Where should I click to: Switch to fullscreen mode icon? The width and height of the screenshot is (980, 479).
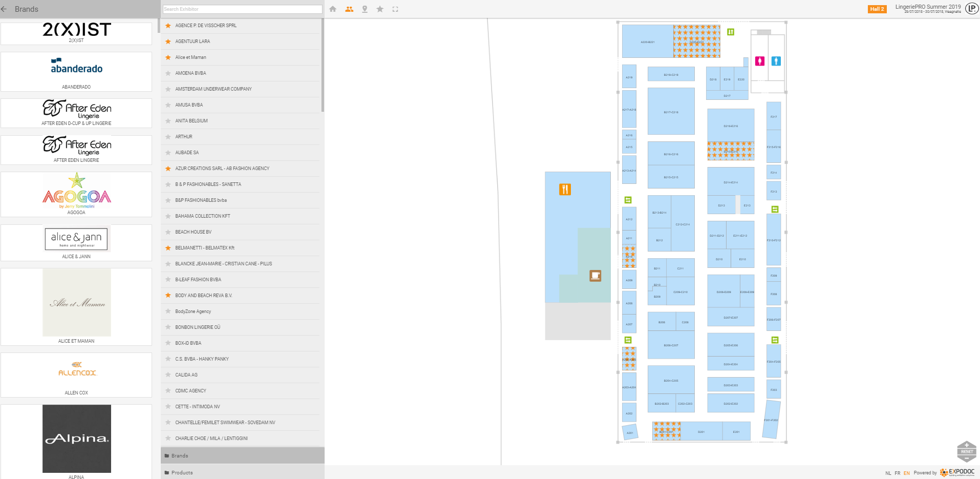coord(395,9)
